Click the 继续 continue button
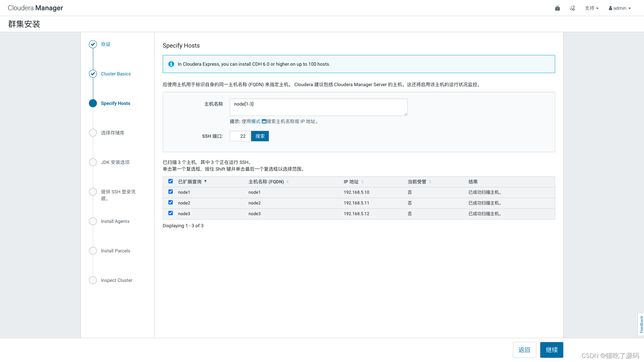644x362 pixels. pos(551,350)
